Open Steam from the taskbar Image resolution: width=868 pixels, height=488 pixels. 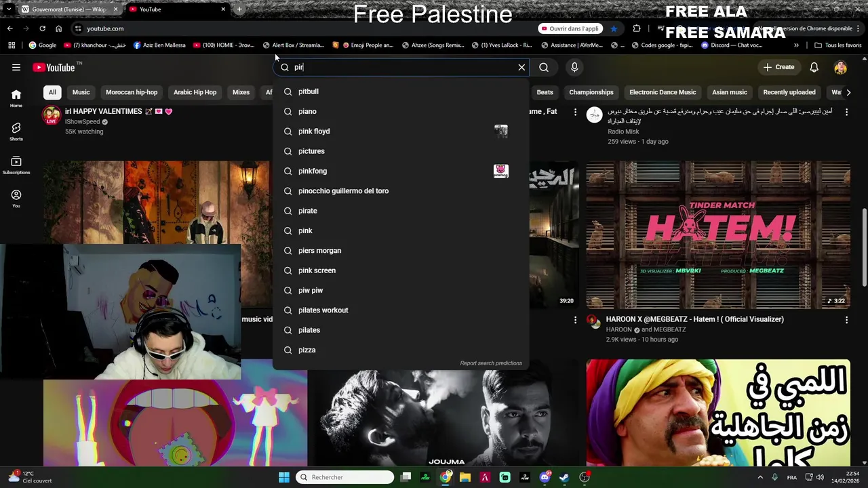pos(564,477)
